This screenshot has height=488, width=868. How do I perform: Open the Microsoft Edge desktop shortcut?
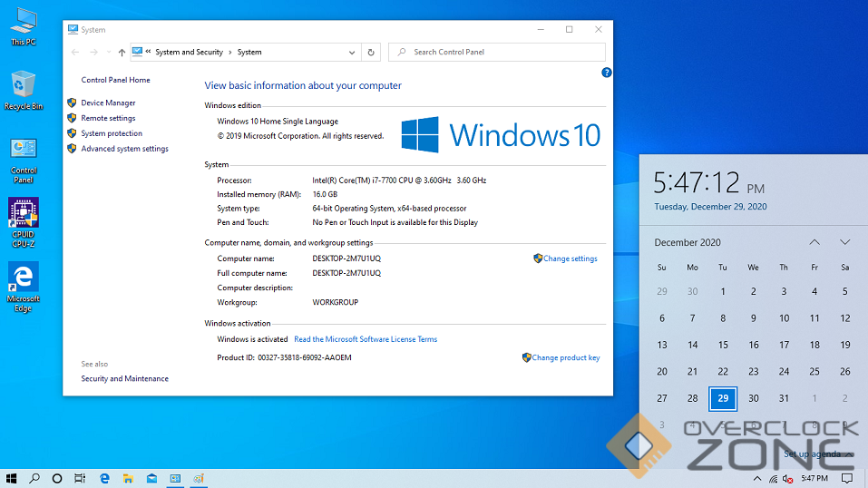pos(23,283)
